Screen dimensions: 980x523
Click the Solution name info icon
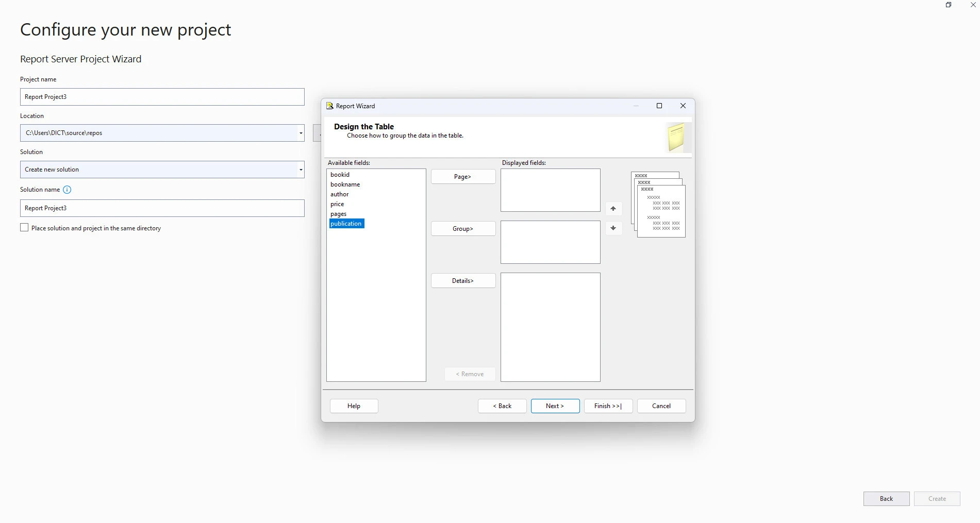[x=67, y=190]
